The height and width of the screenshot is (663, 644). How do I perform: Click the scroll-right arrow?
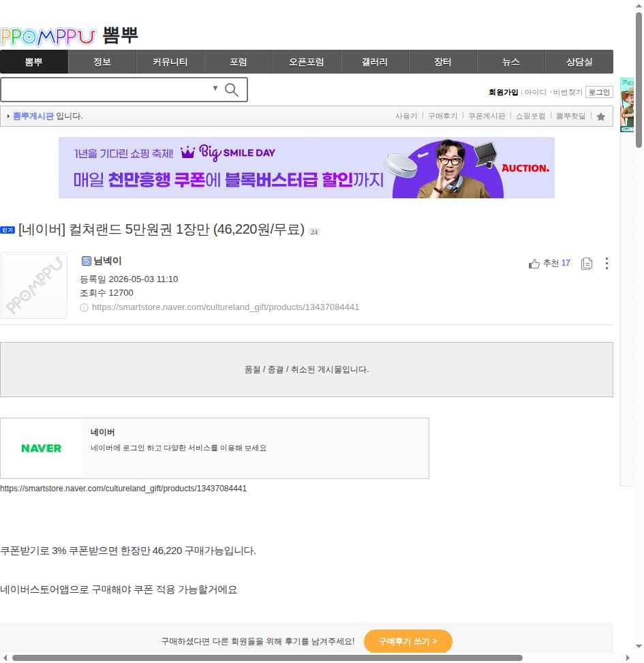tap(628, 658)
